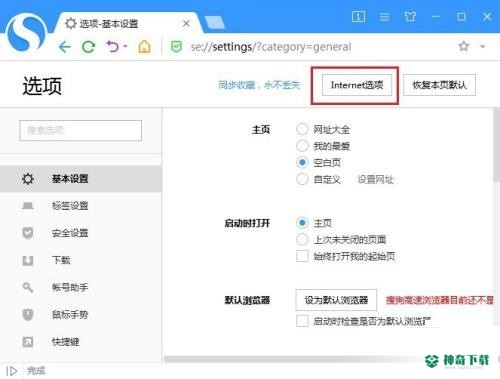Image resolution: width=500 pixels, height=379 pixels.
Task: Minimize the browser window
Action: 436,16
